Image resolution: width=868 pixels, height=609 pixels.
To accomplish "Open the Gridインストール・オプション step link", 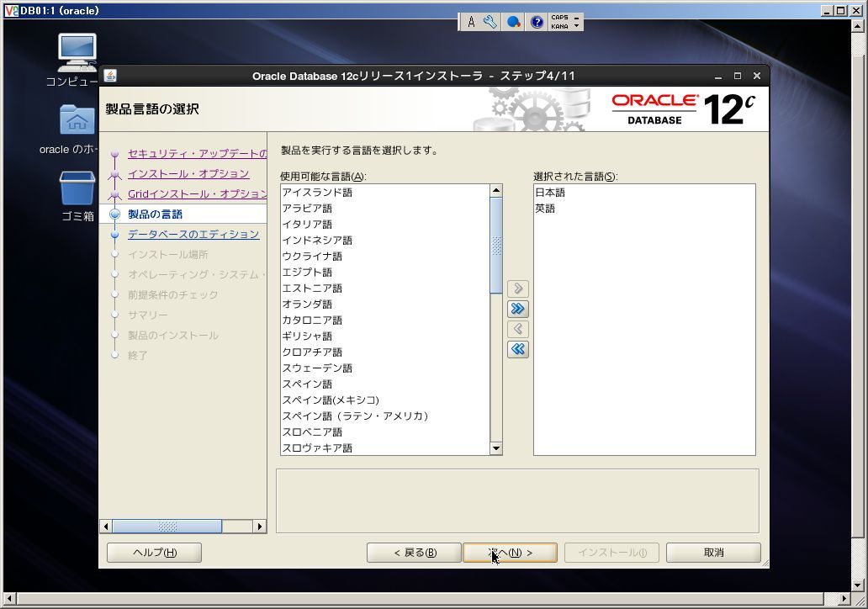I will (197, 193).
